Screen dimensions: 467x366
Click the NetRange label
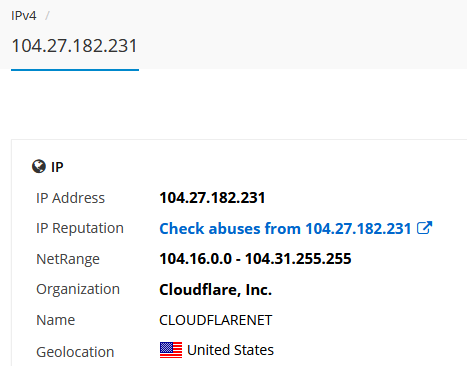pos(68,259)
